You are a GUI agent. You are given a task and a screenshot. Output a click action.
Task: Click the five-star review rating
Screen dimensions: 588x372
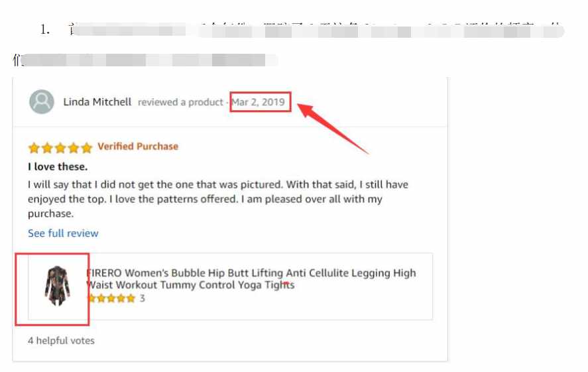(60, 148)
